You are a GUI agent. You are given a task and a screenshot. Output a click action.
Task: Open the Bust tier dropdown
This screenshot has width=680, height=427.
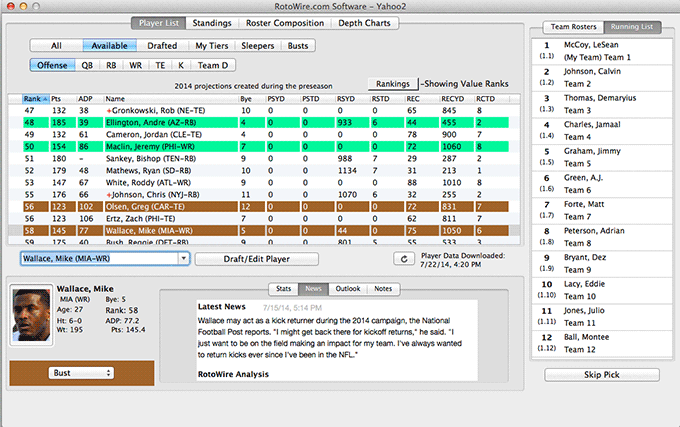point(81,373)
